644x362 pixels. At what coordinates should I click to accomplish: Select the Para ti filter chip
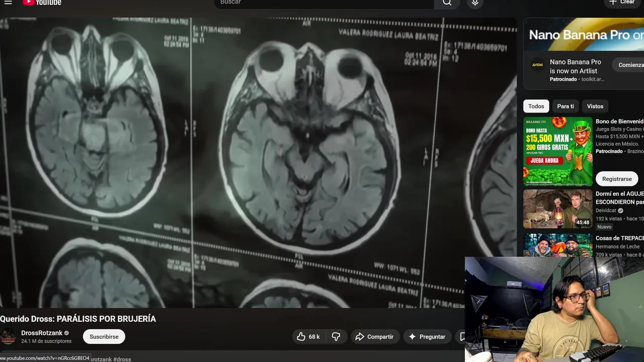(566, 106)
